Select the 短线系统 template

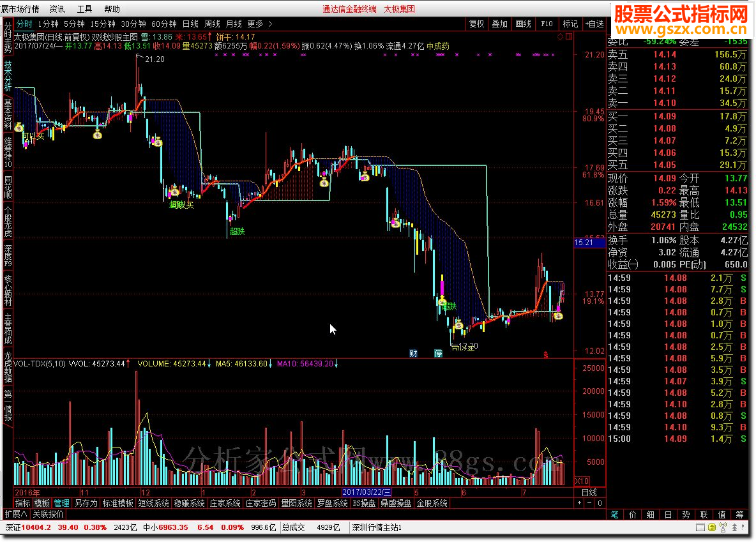[x=154, y=503]
